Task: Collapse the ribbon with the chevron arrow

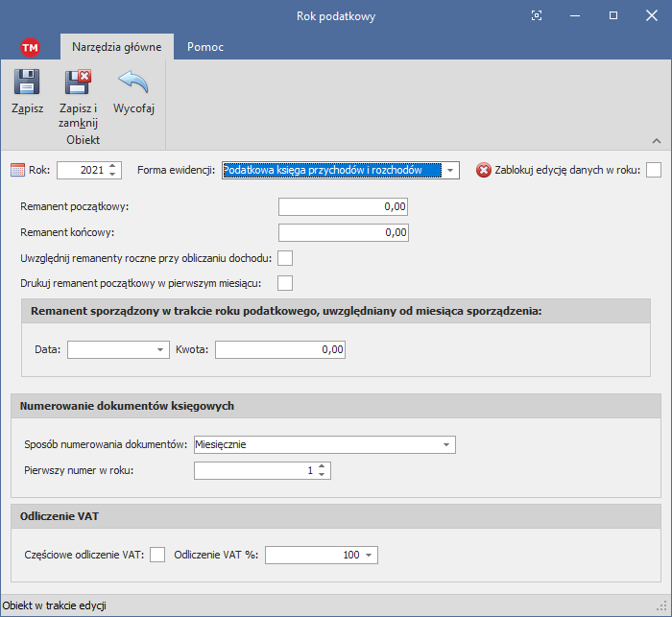Action: (655, 140)
